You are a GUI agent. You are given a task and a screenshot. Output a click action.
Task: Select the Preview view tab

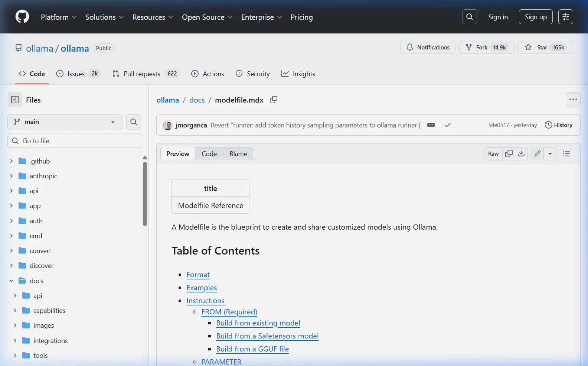point(178,153)
